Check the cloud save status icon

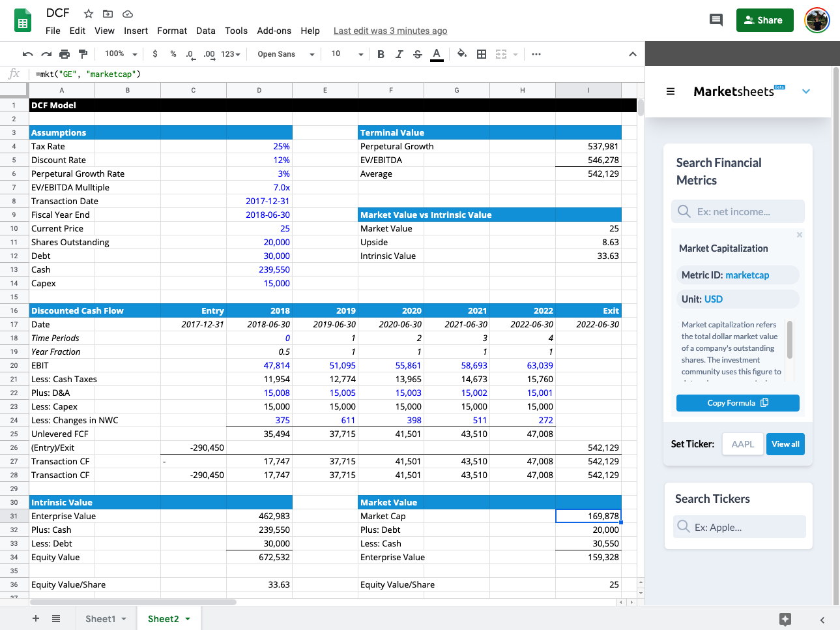(128, 14)
